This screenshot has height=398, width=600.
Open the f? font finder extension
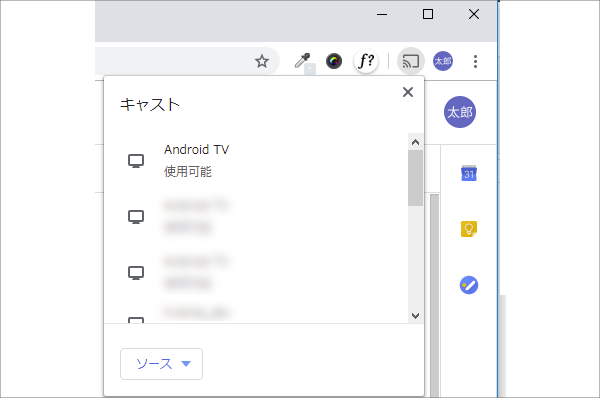(366, 61)
